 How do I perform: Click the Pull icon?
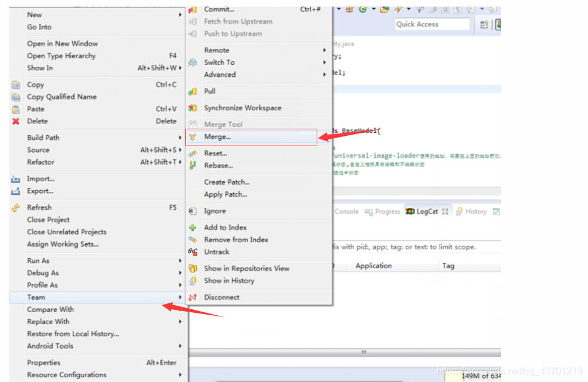(193, 91)
